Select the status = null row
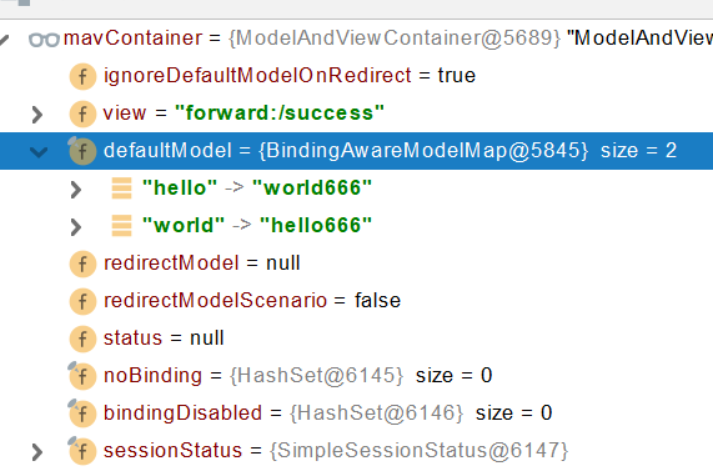Viewport: 715px width, 471px height. (357, 338)
